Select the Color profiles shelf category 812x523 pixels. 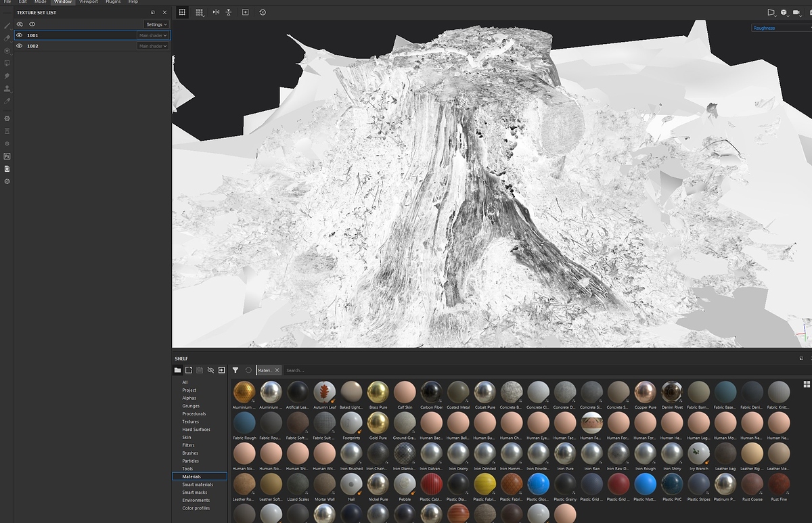coord(196,508)
